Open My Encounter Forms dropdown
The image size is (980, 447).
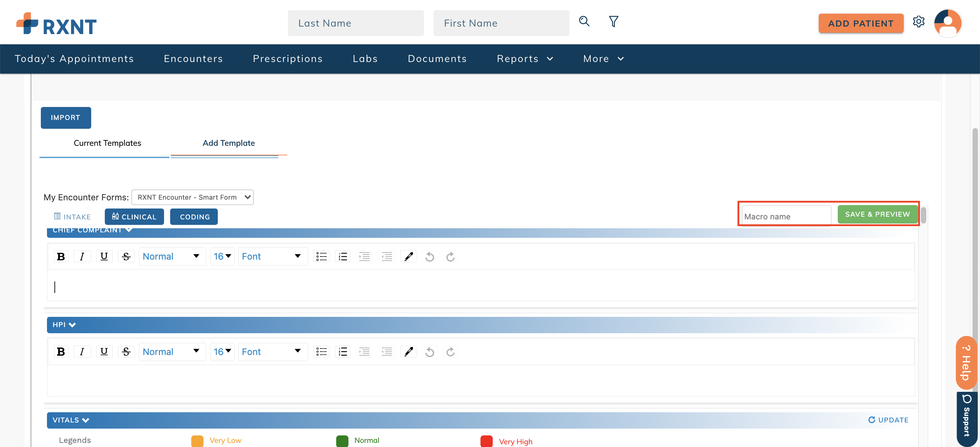pos(192,197)
